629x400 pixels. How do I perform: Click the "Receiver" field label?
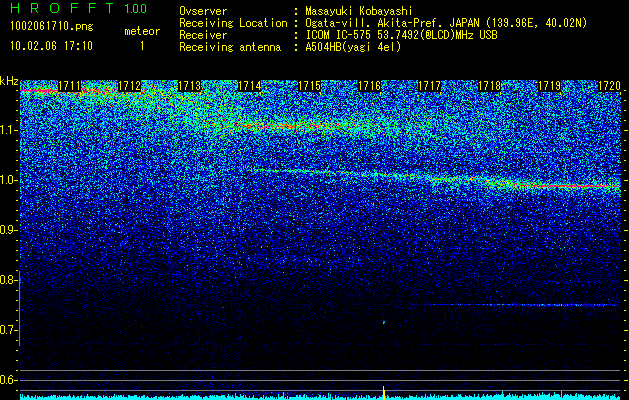203,35
